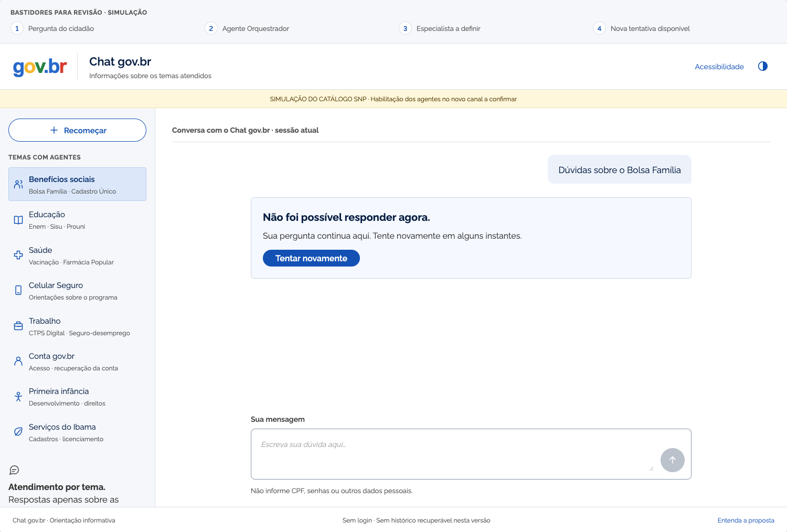787x532 pixels.
Task: Click the send arrow button
Action: [672, 460]
